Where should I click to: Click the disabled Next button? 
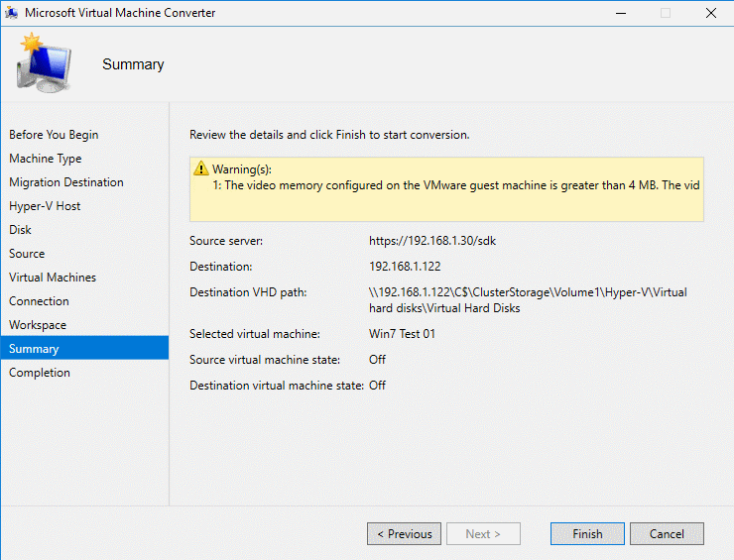click(x=483, y=534)
